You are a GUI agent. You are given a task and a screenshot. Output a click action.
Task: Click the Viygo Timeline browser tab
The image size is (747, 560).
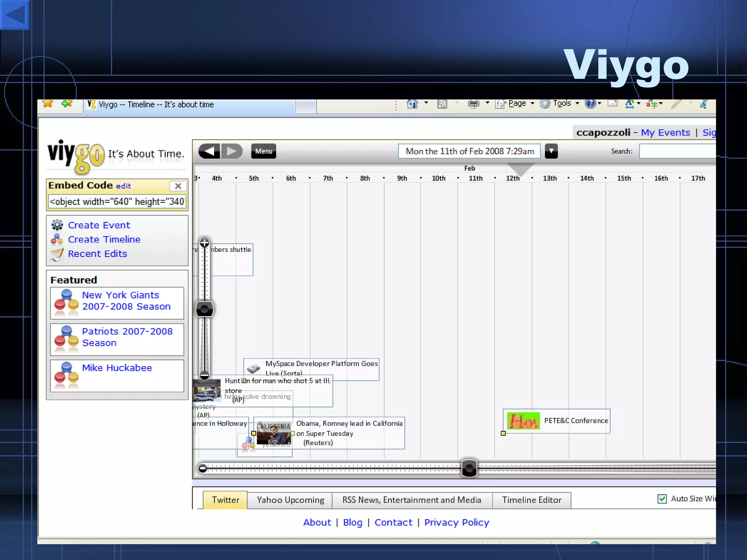[190, 105]
